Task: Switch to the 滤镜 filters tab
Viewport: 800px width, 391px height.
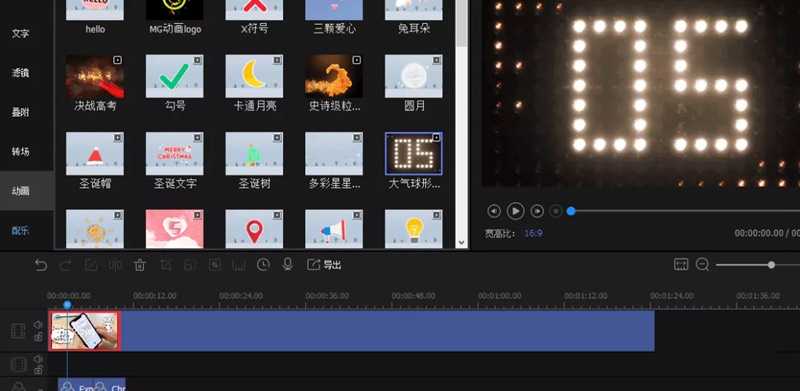Action: (x=20, y=73)
